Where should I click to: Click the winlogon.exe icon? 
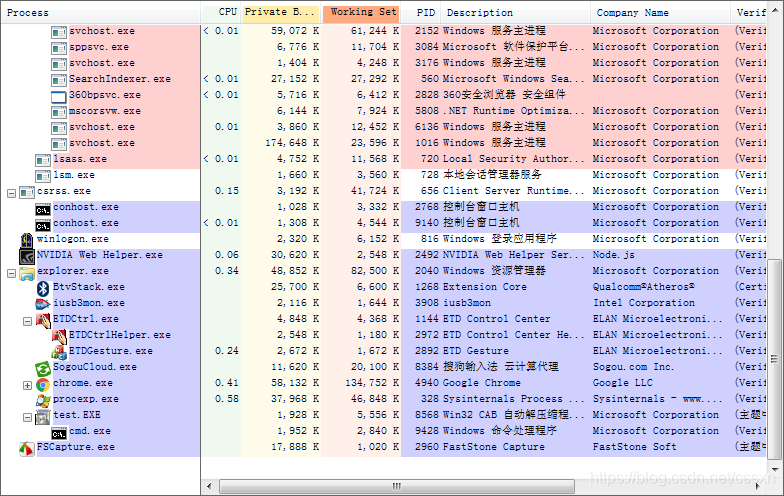tap(27, 240)
